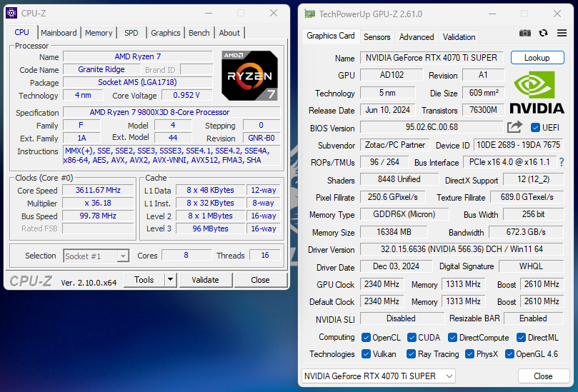Click the CPU-Z title bar icon
578x392 pixels.
click(x=11, y=13)
